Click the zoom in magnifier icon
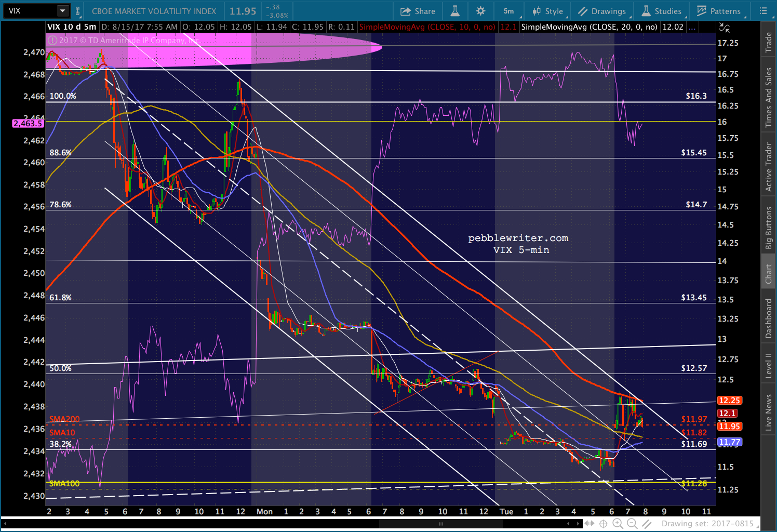Viewport: 777px width, 532px height. pos(618,524)
